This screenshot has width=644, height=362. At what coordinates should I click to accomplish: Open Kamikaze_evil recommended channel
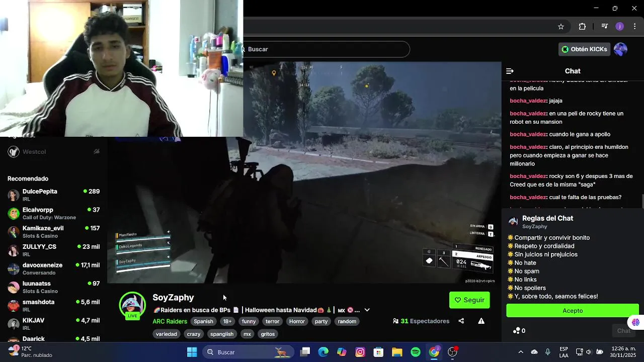pyautogui.click(x=53, y=232)
